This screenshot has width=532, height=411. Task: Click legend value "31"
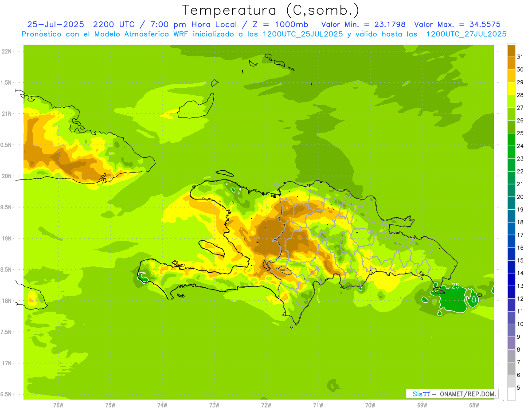pos(520,57)
